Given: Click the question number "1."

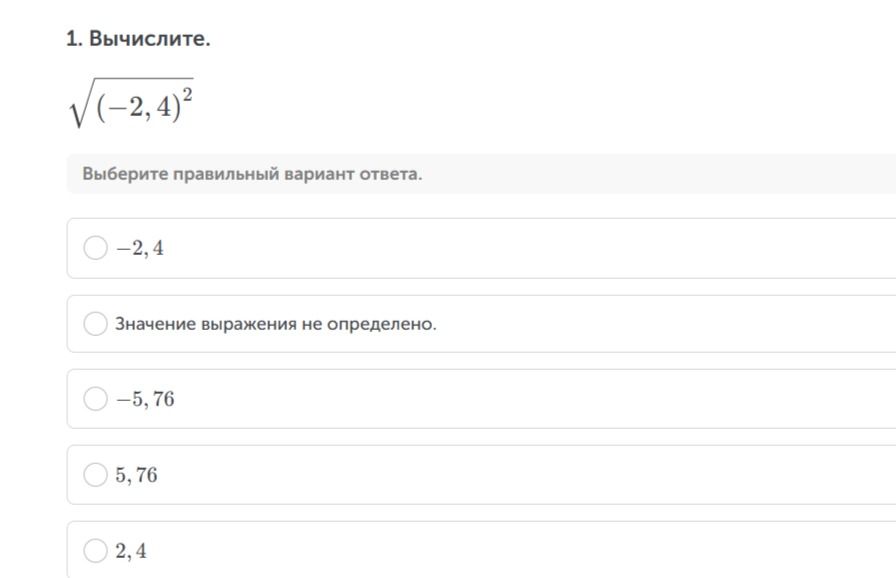Looking at the screenshot, I should (75, 39).
